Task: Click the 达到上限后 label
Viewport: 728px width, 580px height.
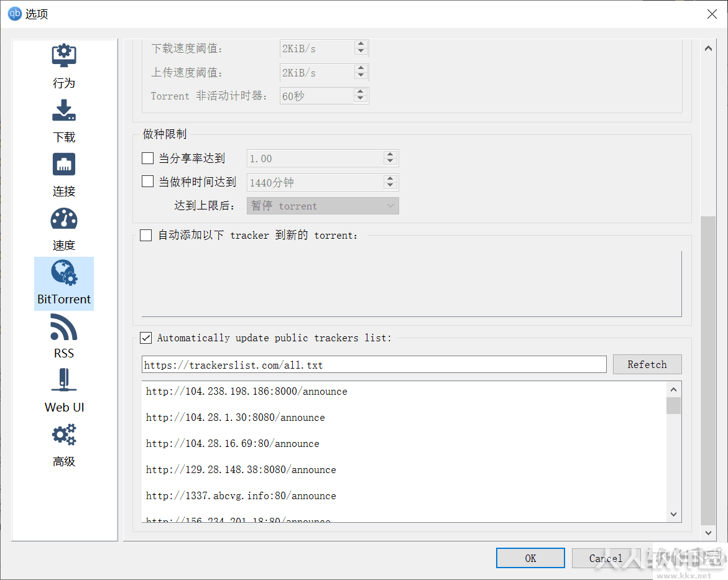Action: [x=205, y=206]
